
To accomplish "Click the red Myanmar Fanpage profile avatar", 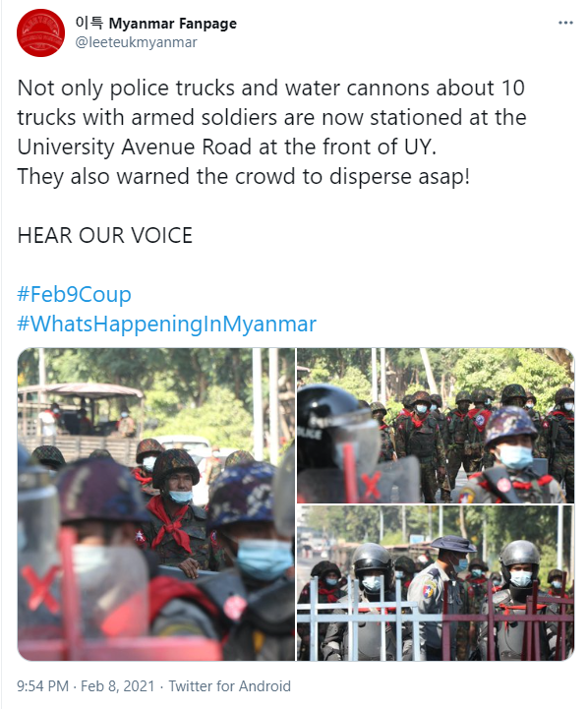I will 40,32.
